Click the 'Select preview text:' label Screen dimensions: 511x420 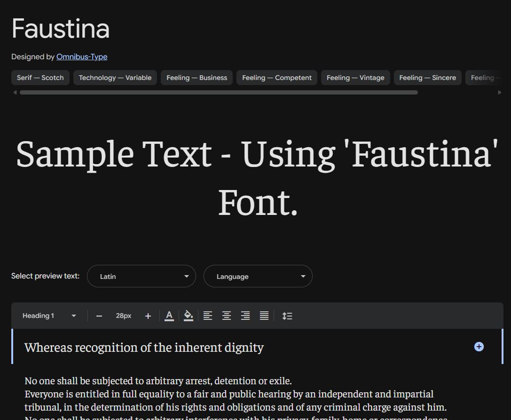(x=45, y=276)
